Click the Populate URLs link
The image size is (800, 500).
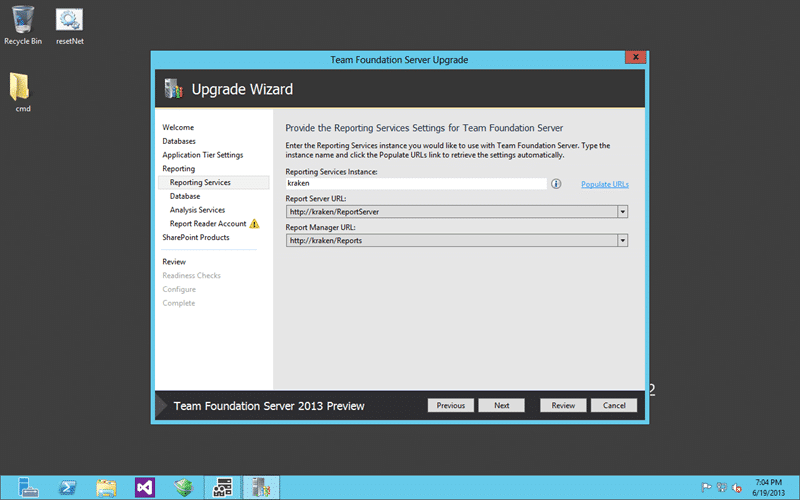605,184
